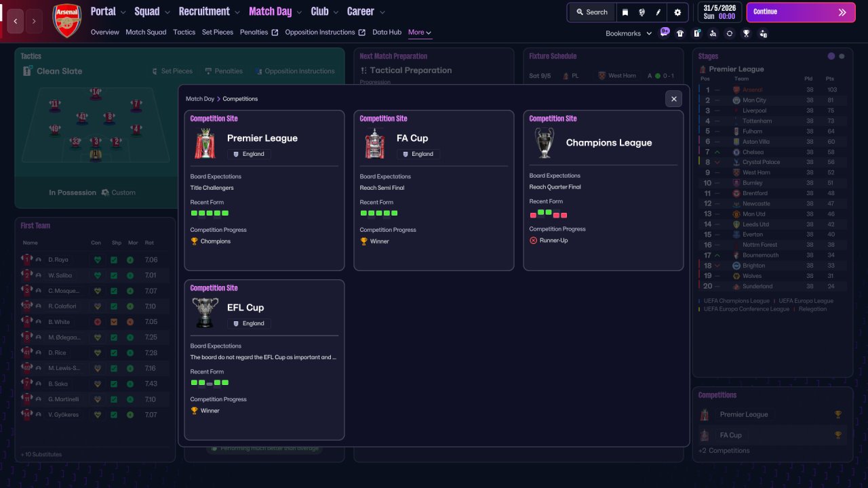Click England chip under Premier League

249,154
